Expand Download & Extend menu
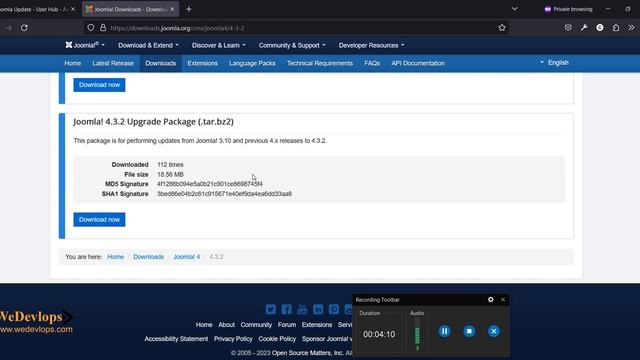 (x=148, y=45)
